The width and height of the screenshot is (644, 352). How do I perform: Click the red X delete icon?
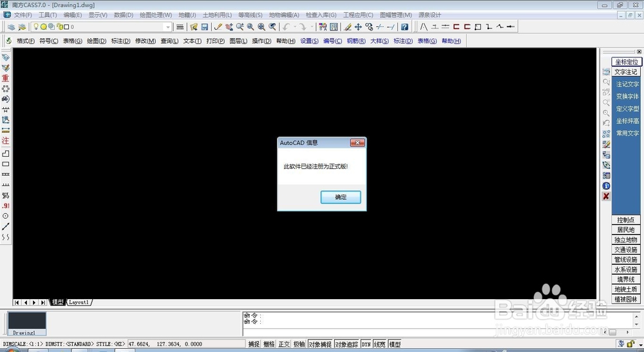tap(606, 196)
